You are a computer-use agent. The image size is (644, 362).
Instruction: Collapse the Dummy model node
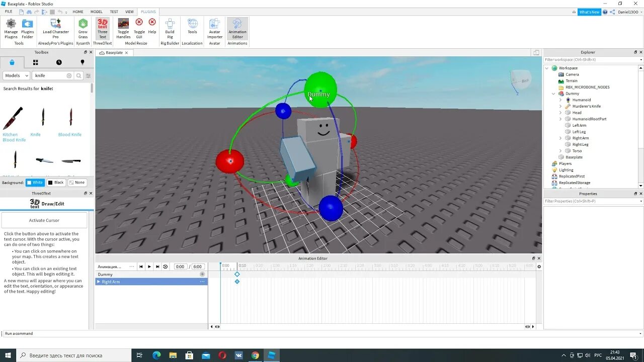(x=553, y=94)
